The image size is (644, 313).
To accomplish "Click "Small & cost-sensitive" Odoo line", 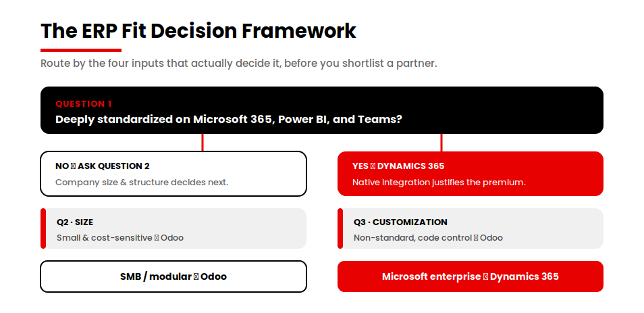I will click(120, 238).
